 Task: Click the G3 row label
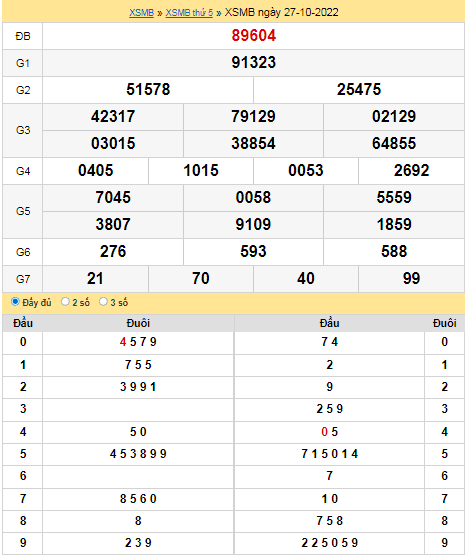[x=23, y=130]
